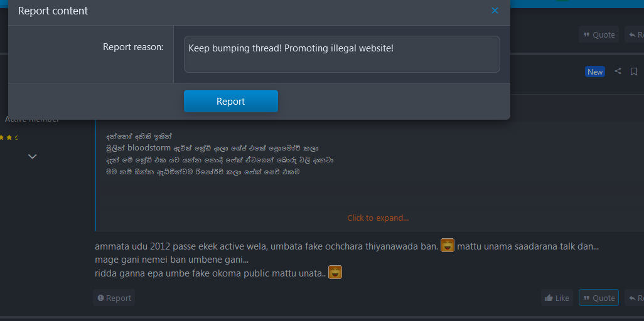Click the 'Report reason:' label
Screen dimensions: 644x321
point(133,47)
